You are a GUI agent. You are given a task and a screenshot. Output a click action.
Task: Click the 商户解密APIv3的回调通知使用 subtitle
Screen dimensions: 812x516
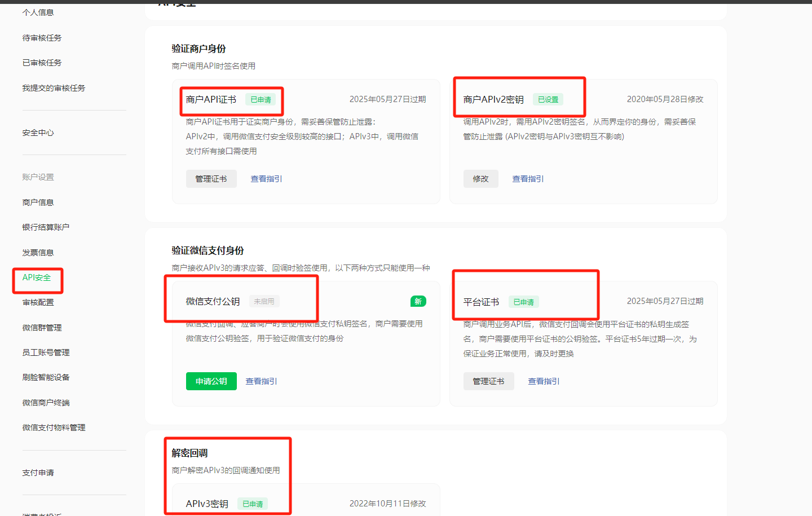[x=226, y=470]
